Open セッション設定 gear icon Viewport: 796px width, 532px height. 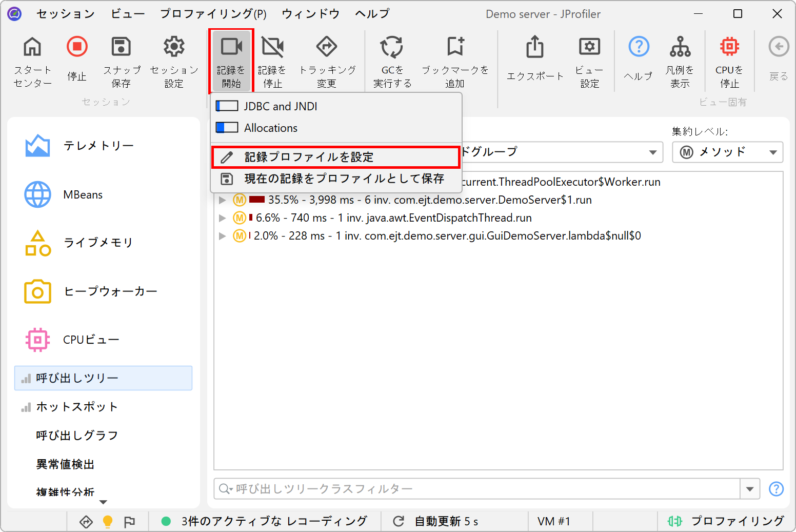(x=174, y=47)
